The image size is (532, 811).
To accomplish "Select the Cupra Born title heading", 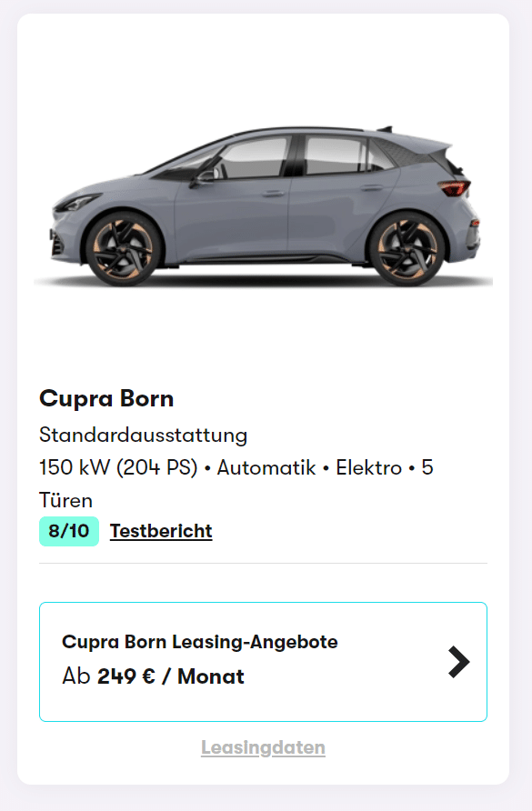I will [x=106, y=399].
